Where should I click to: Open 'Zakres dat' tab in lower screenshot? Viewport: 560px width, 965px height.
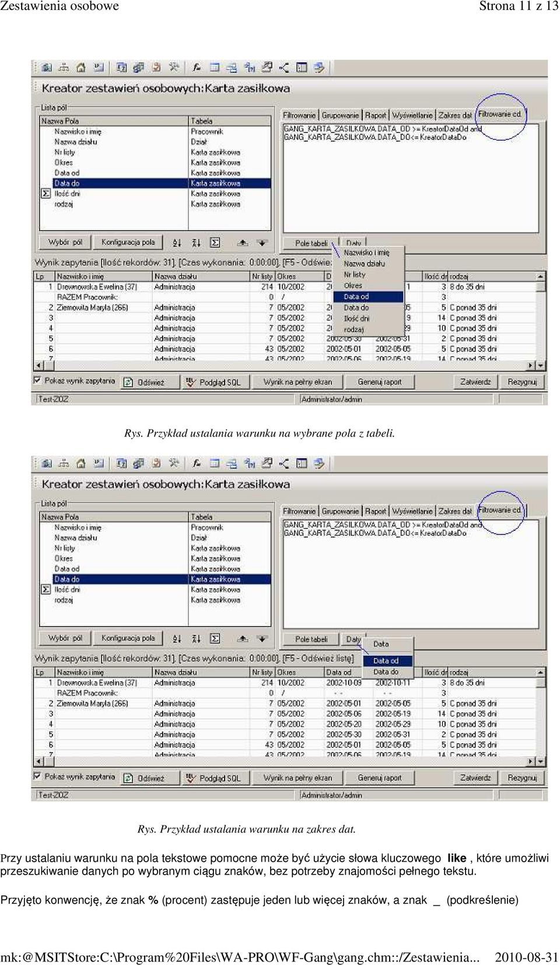click(x=455, y=512)
